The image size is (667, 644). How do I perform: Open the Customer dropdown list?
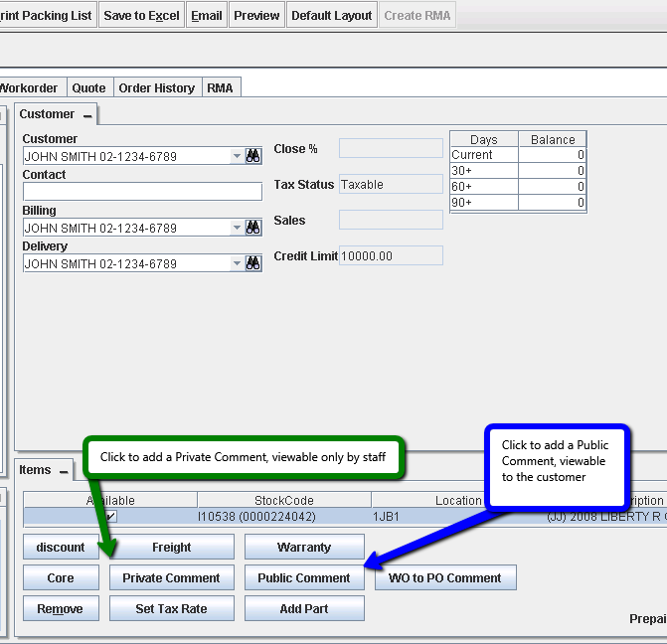pos(237,156)
